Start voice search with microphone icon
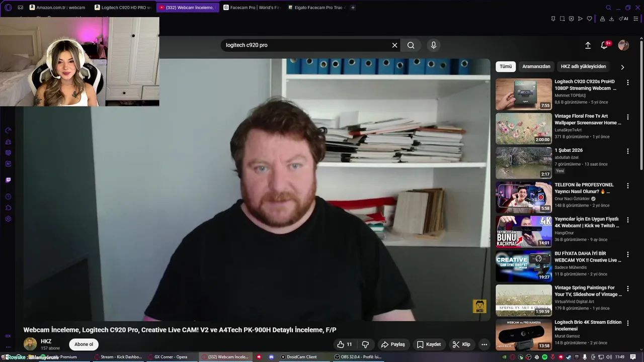Image resolution: width=644 pixels, height=362 pixels. (x=434, y=45)
